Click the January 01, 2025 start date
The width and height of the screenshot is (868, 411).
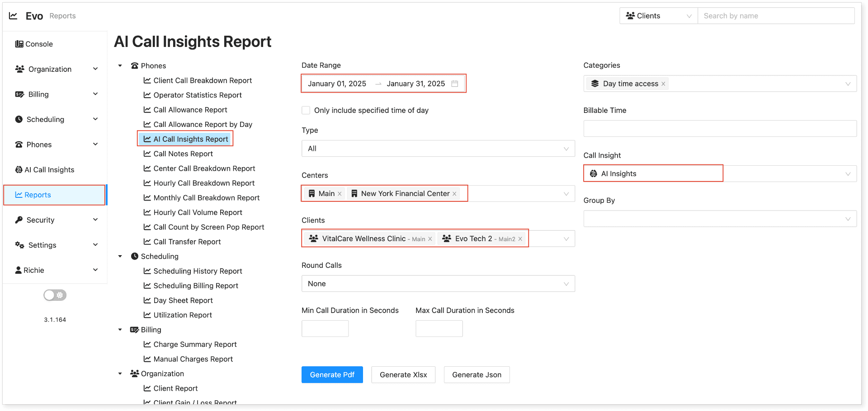click(337, 84)
